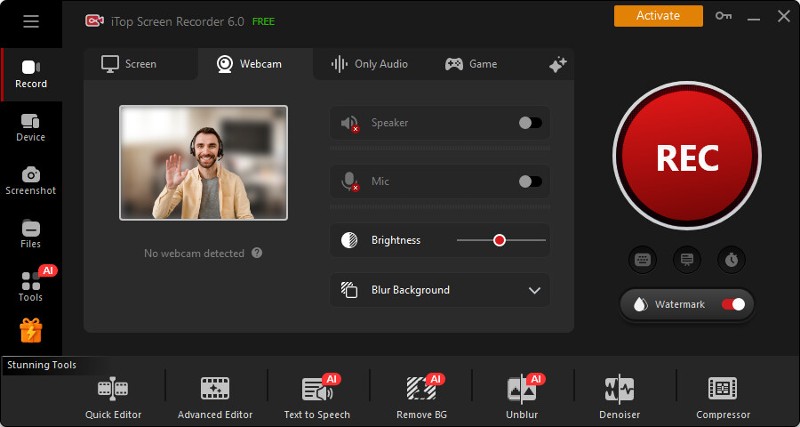800x427 pixels.
Task: Disable the Watermark switch
Action: 733,304
